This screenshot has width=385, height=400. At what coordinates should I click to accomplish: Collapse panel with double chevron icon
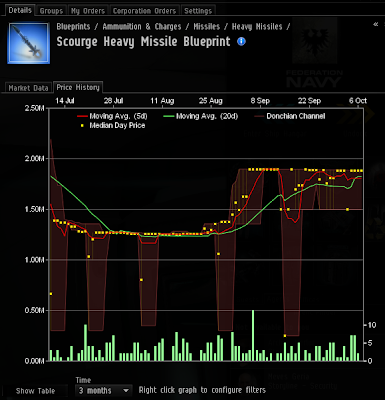point(376,24)
